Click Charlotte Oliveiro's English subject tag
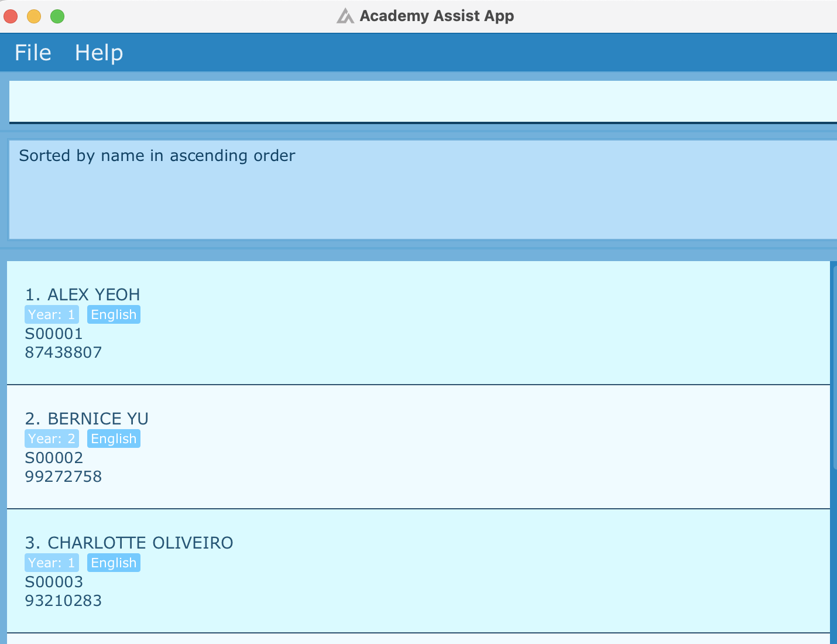The image size is (837, 644). (x=114, y=563)
